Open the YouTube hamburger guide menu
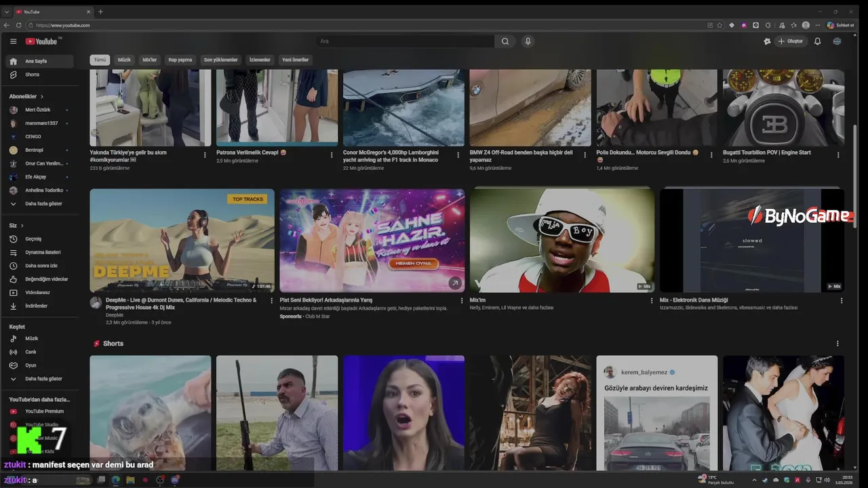Viewport: 868px width, 488px height. 13,41
